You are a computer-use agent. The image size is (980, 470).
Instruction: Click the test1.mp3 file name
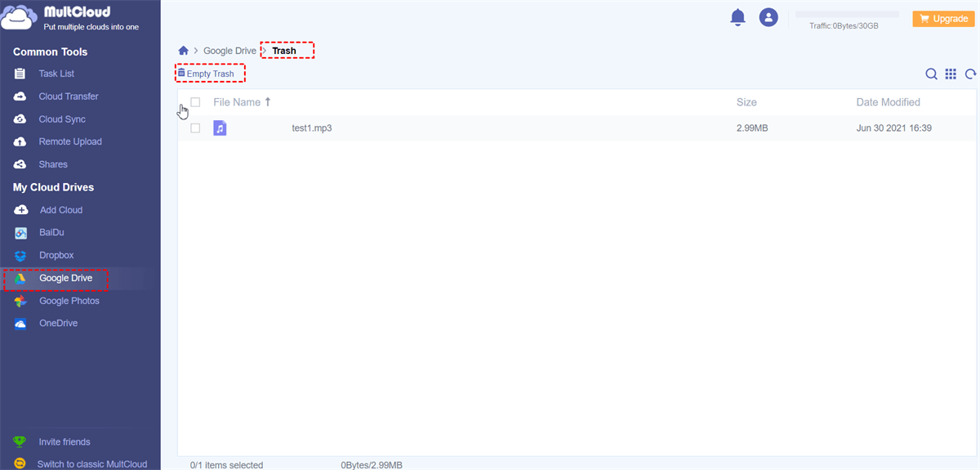312,128
